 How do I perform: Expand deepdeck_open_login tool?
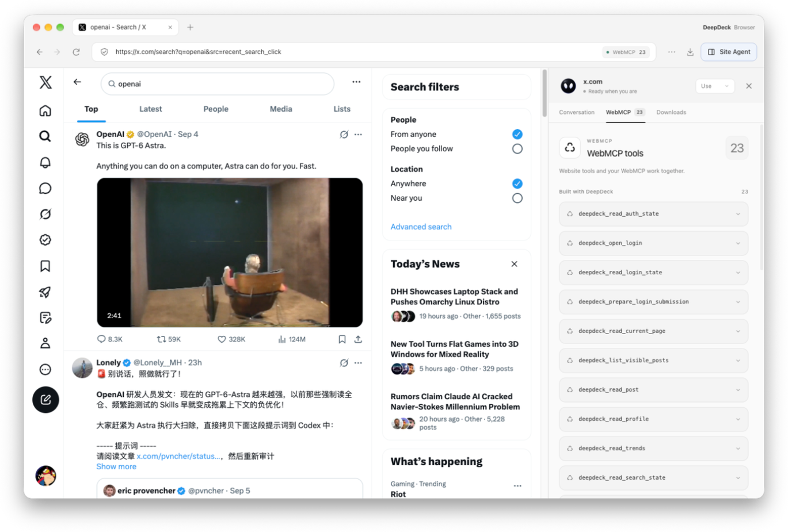653,243
